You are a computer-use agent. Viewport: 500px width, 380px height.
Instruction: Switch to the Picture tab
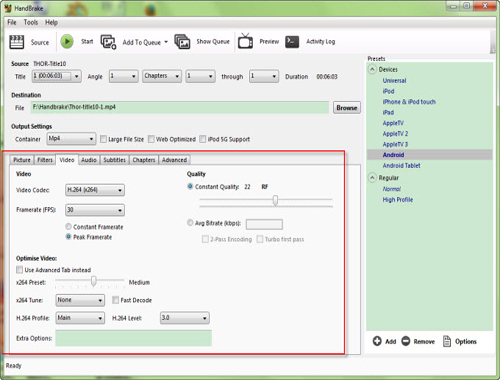(22, 160)
